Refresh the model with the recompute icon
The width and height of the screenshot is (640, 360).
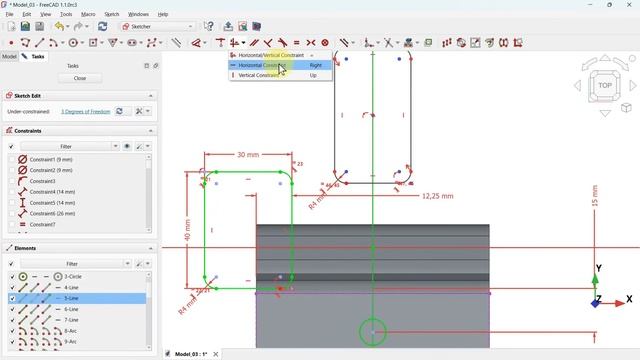[x=102, y=27]
